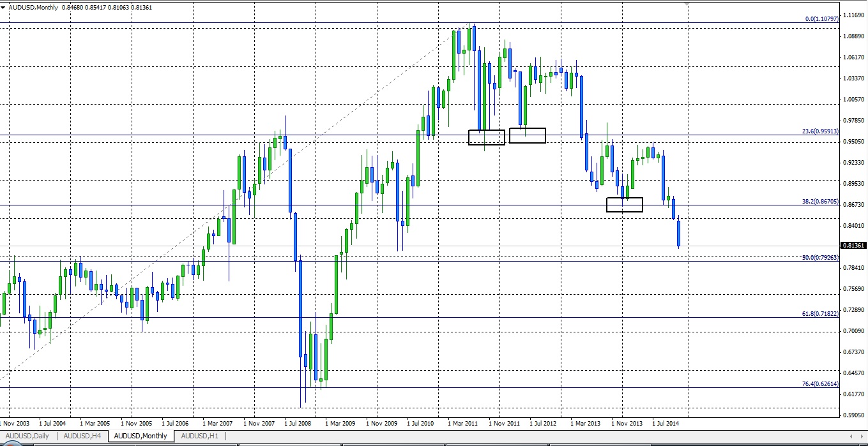Click the Fibonacci 38.2(0.86705) level label
The image size is (868, 446).
click(x=820, y=201)
